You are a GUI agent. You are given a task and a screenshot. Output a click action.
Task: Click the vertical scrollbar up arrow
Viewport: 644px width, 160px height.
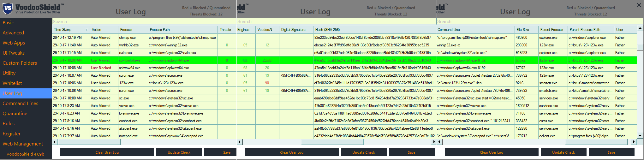point(640,28)
